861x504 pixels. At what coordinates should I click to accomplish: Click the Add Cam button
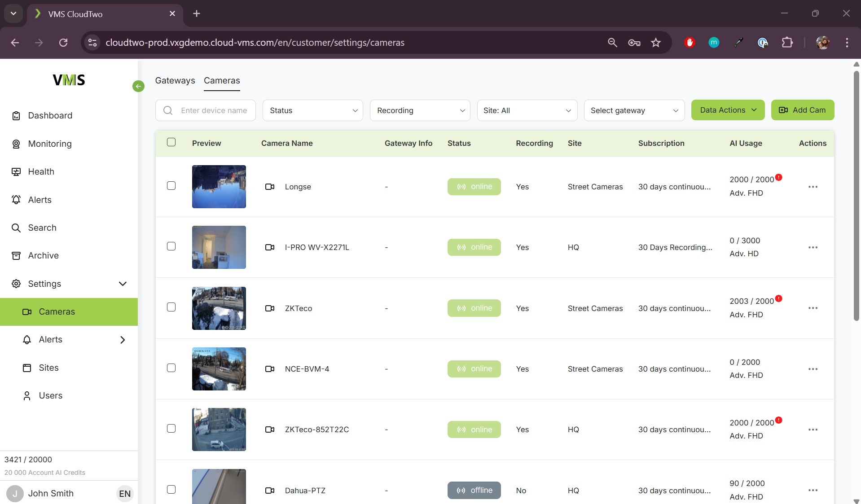coord(802,110)
